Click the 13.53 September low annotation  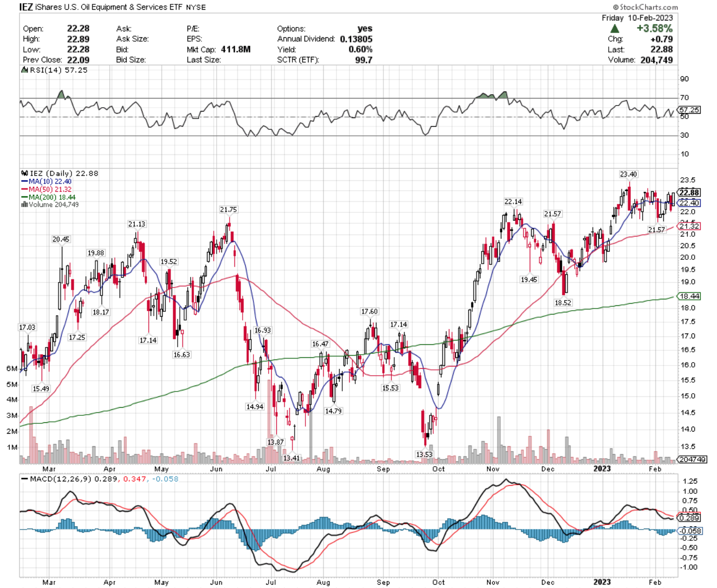[x=424, y=454]
